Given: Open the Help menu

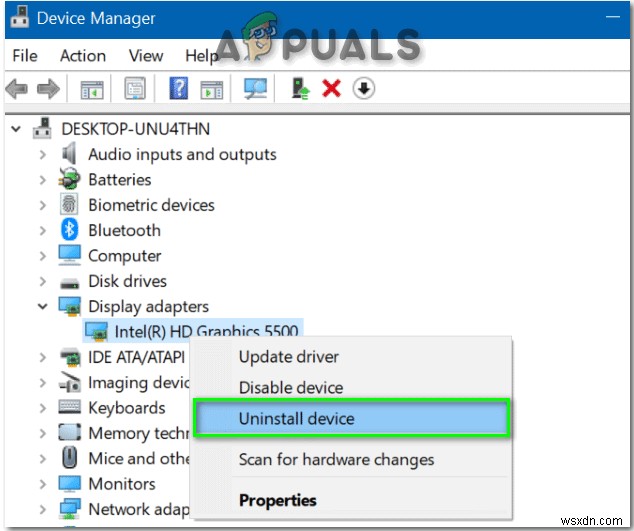Looking at the screenshot, I should (201, 55).
